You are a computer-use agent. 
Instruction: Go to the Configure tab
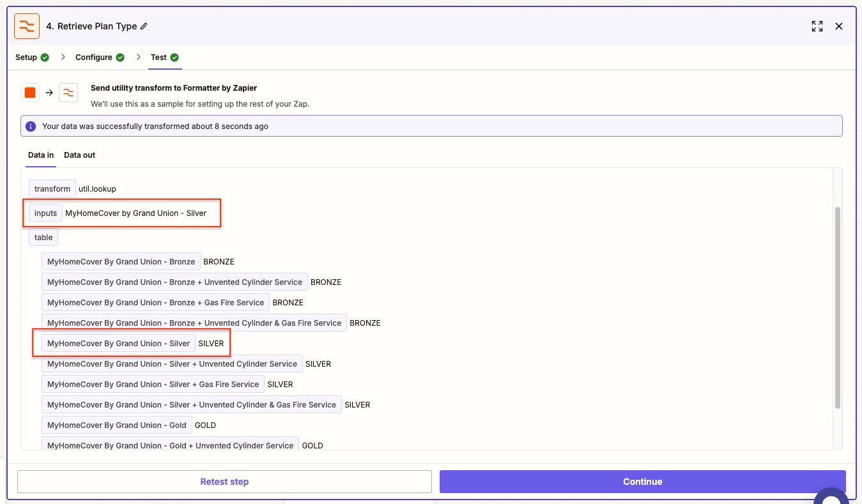[x=94, y=57]
